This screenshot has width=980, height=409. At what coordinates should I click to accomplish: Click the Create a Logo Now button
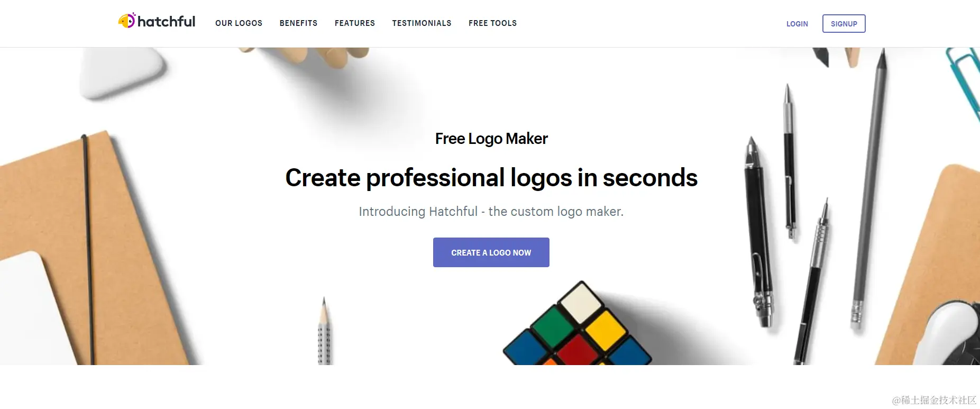click(x=491, y=252)
